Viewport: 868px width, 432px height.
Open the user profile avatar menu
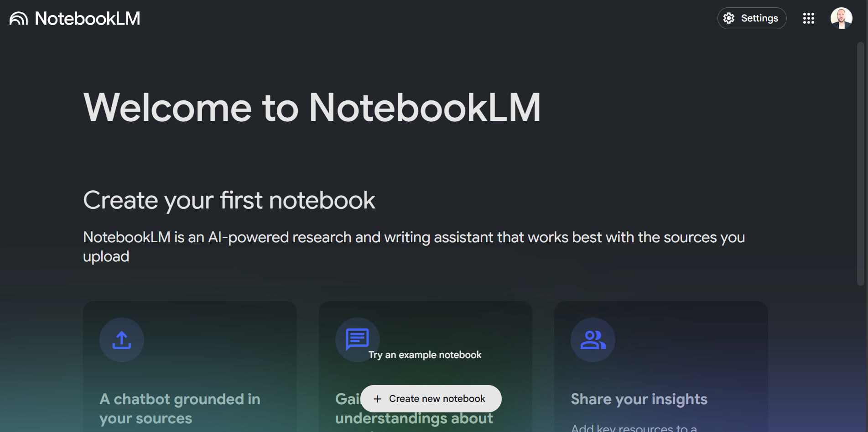[x=841, y=18]
